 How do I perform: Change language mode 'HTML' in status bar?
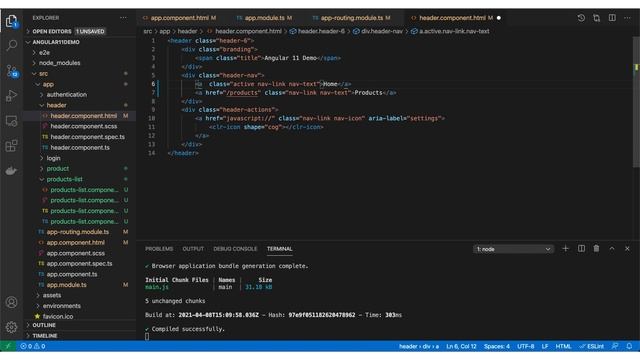563,346
